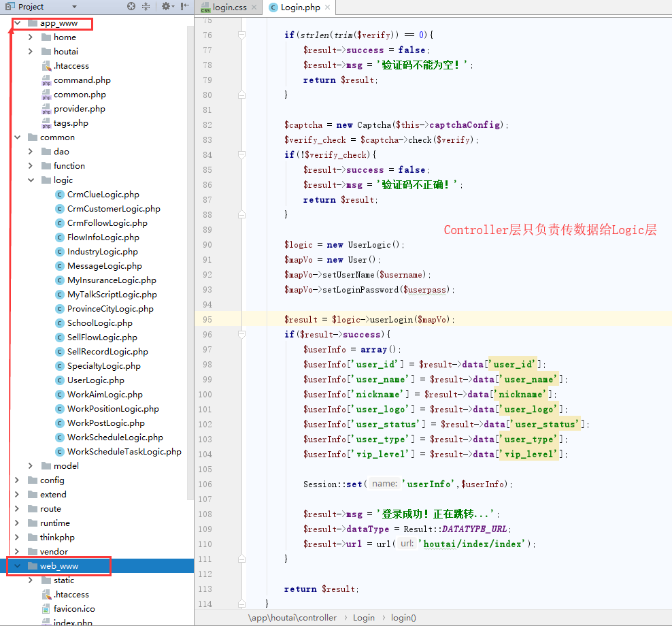Viewport: 672px width, 626px height.
Task: Click the Scroll from Source crosshair icon
Action: [x=131, y=6]
